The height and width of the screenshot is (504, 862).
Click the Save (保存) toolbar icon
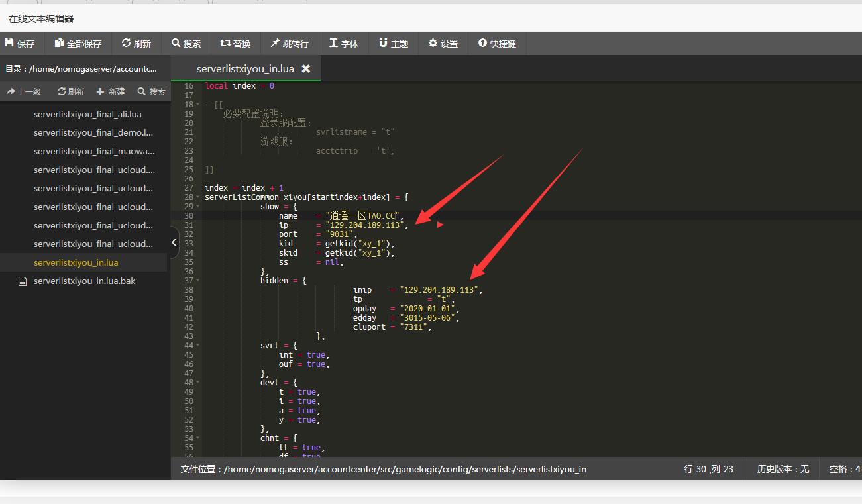20,44
